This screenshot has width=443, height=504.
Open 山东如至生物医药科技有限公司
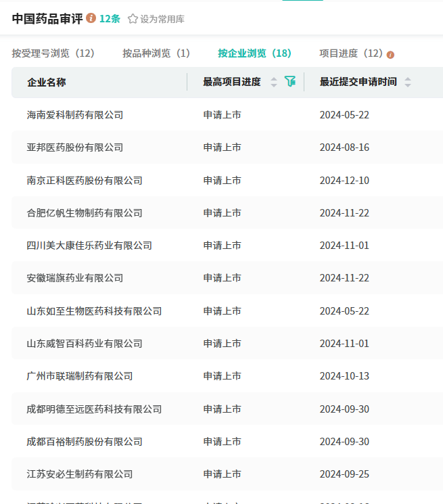[94, 311]
